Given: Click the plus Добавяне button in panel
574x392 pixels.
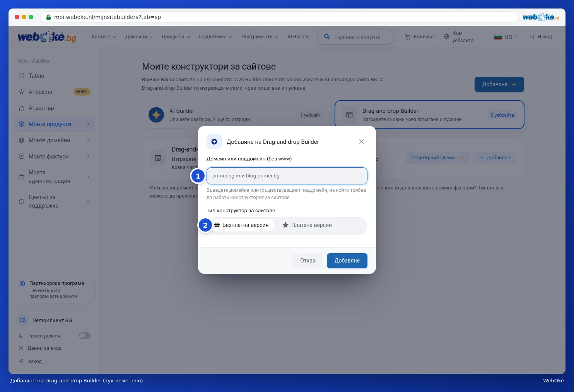Looking at the screenshot, I should (x=494, y=158).
